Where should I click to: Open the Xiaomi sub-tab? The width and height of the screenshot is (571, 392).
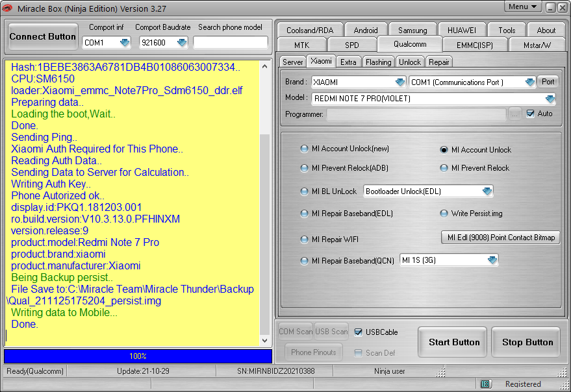click(321, 61)
